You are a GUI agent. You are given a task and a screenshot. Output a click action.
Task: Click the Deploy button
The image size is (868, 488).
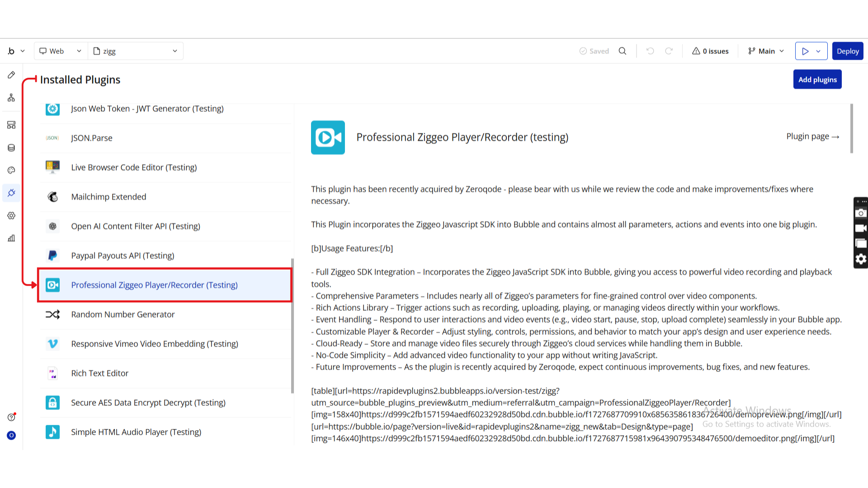click(847, 51)
